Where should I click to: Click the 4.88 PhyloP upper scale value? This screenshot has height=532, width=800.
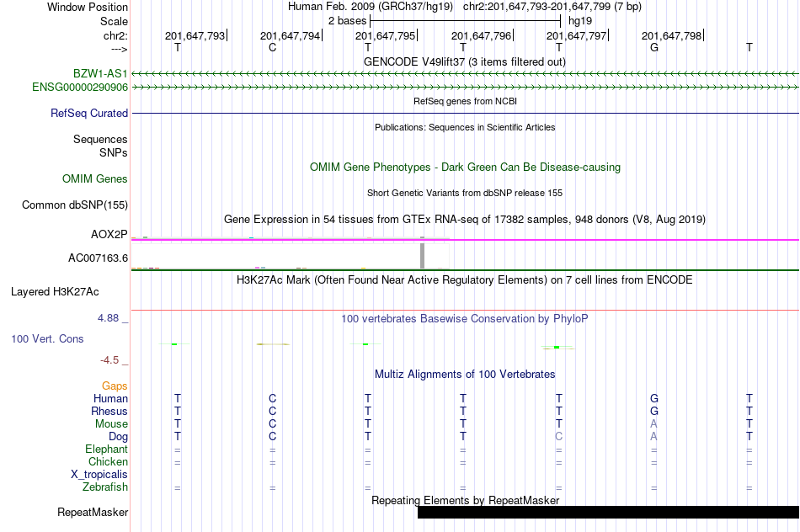coord(108,318)
